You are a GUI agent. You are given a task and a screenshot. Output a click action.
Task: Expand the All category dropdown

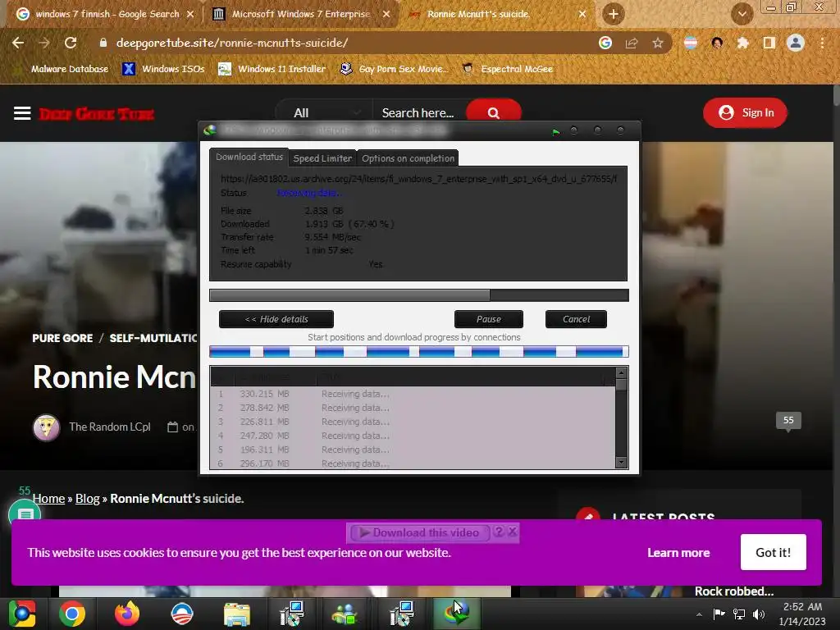[x=324, y=113]
